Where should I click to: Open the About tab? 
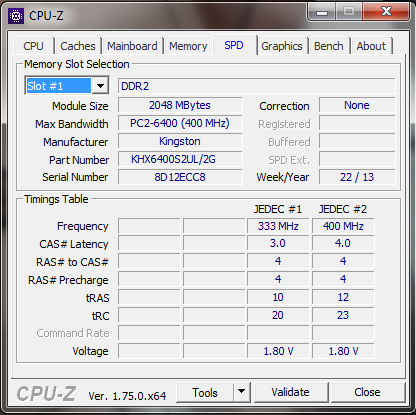point(371,46)
